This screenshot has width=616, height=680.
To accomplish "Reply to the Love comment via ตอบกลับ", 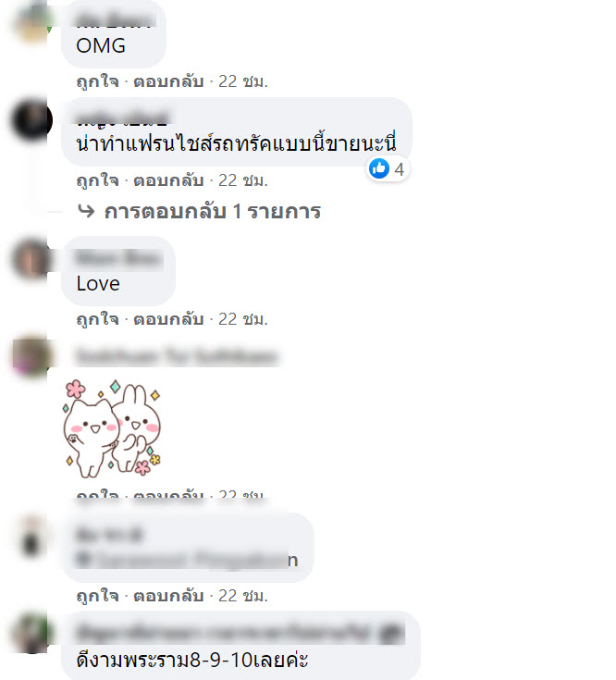I will (168, 319).
